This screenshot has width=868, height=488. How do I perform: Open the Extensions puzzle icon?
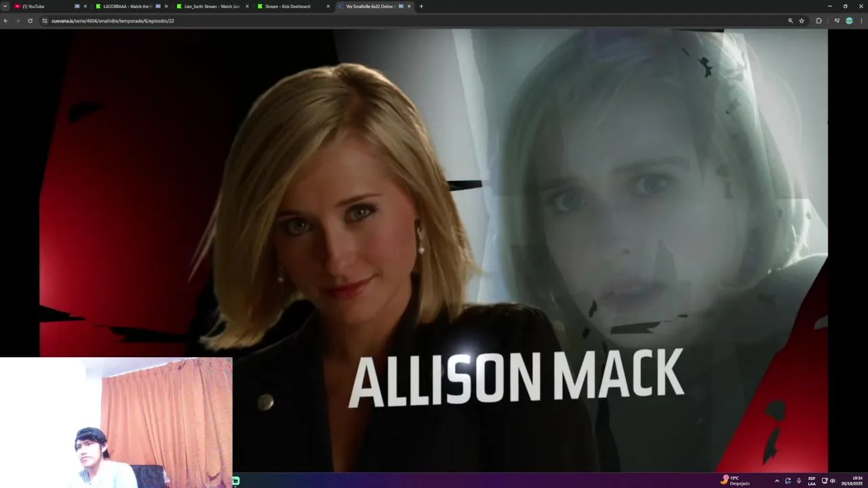(818, 21)
